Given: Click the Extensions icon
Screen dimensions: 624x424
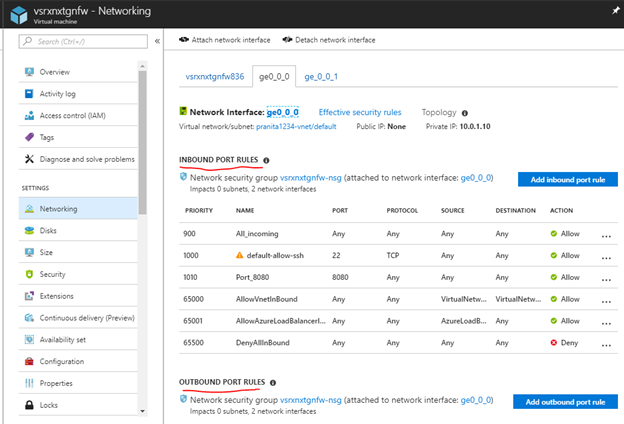Looking at the screenshot, I should pyautogui.click(x=29, y=296).
